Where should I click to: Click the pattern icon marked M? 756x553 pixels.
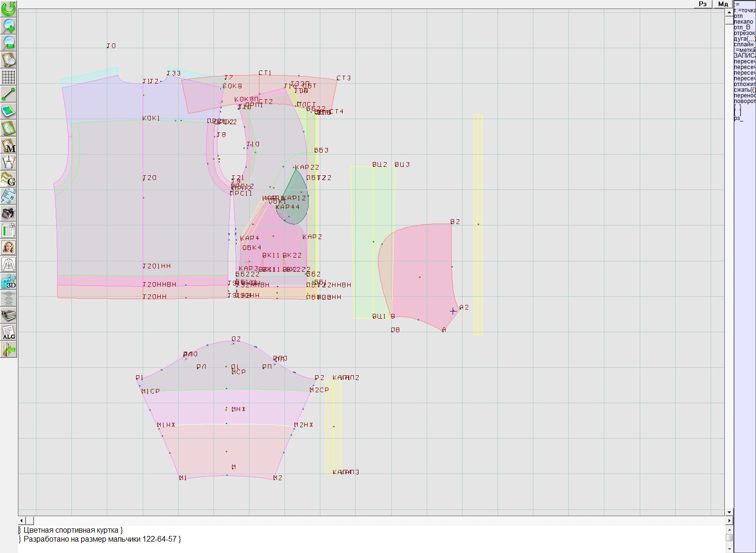(x=9, y=145)
